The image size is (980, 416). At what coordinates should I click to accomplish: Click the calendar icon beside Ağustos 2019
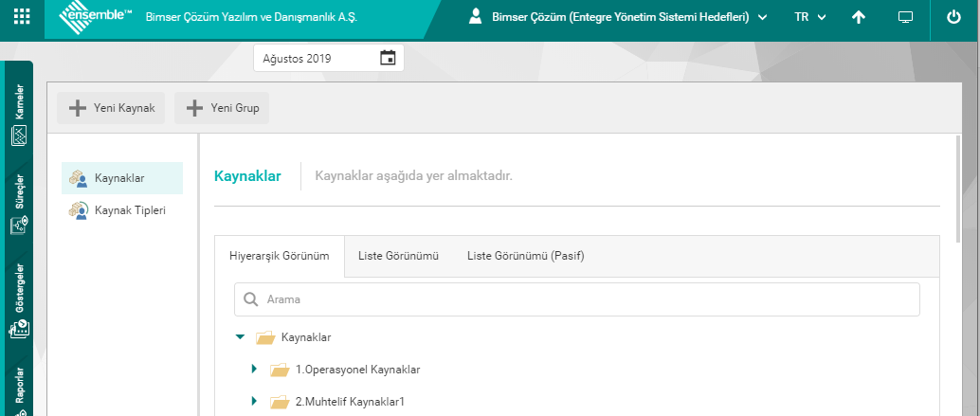[388, 58]
